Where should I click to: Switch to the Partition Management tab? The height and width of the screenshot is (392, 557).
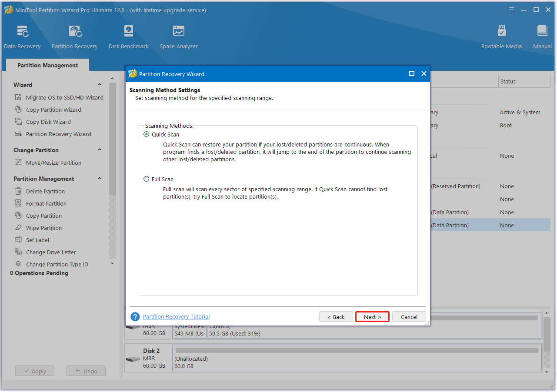coord(47,65)
